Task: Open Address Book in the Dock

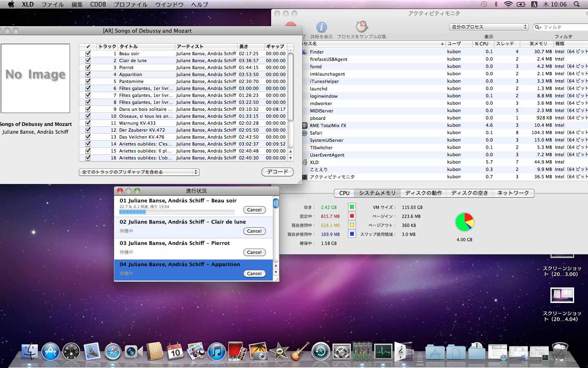Action: [x=154, y=351]
